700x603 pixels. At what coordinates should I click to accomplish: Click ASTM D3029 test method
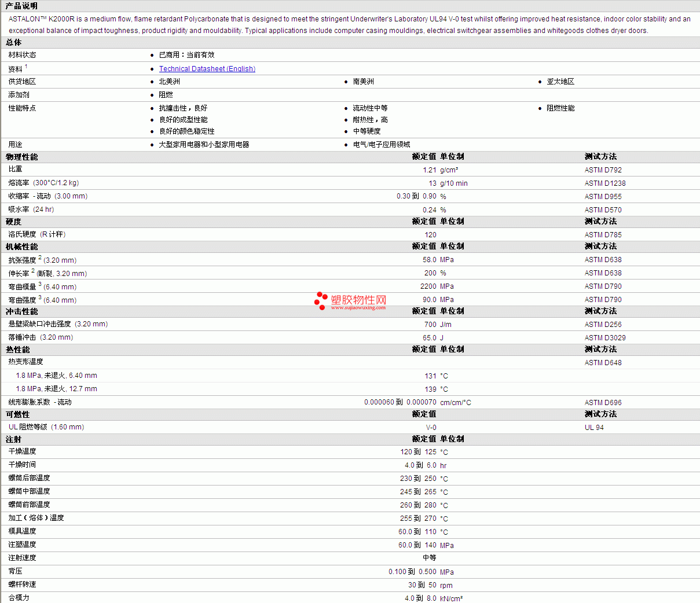[x=605, y=338]
